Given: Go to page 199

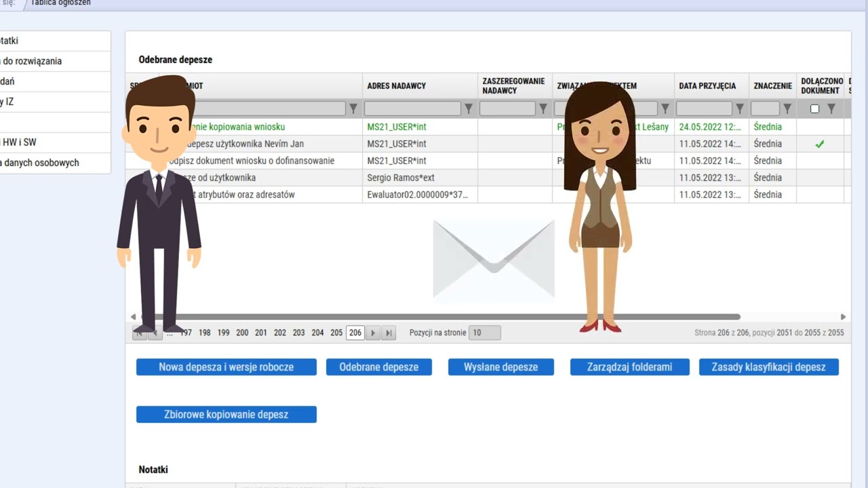Looking at the screenshot, I should 223,333.
